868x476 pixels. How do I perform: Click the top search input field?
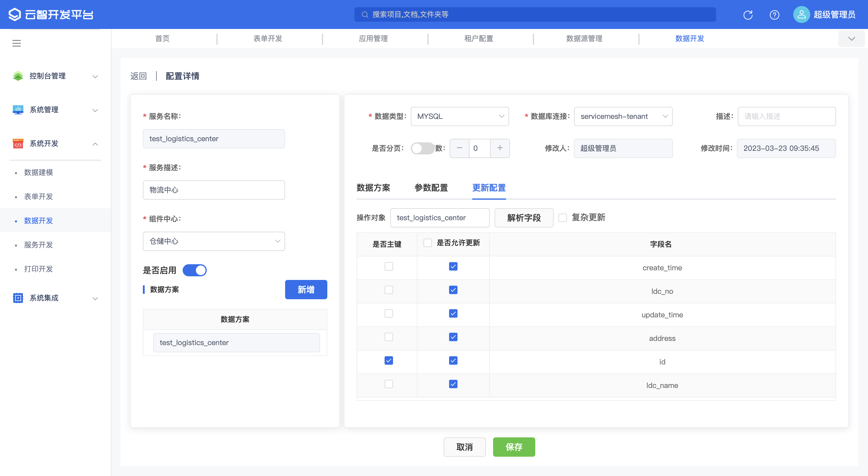pyautogui.click(x=535, y=14)
